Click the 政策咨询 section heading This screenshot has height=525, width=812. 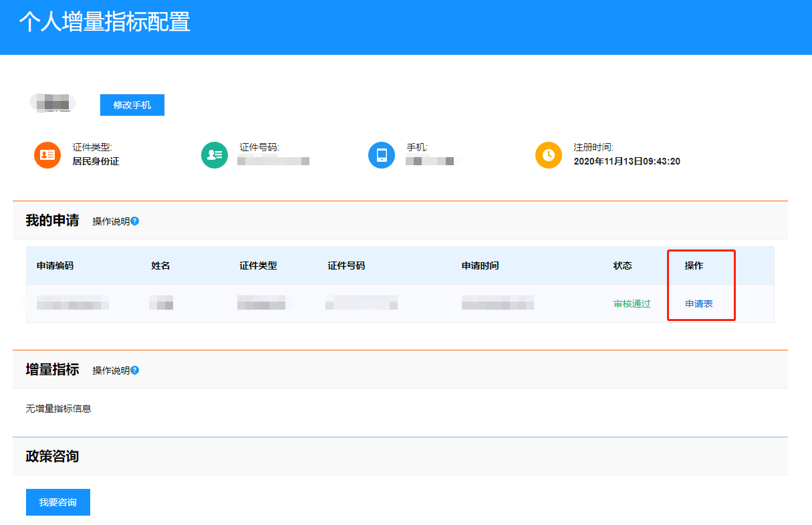tap(52, 457)
